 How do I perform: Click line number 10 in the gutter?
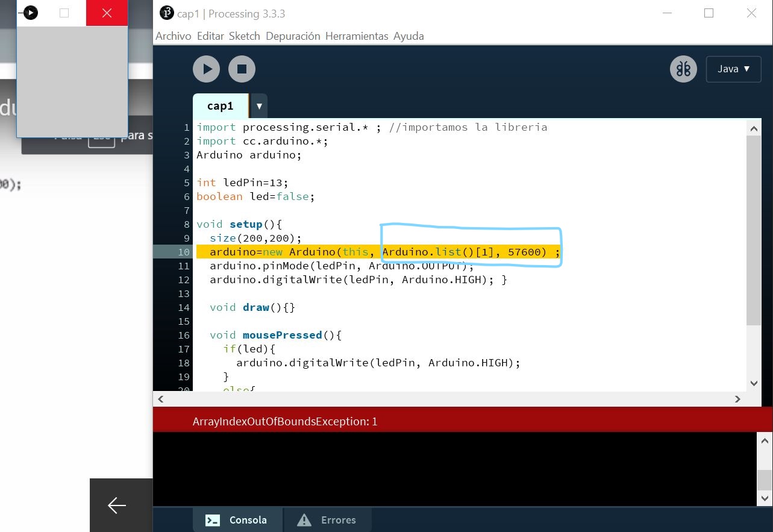click(x=184, y=252)
